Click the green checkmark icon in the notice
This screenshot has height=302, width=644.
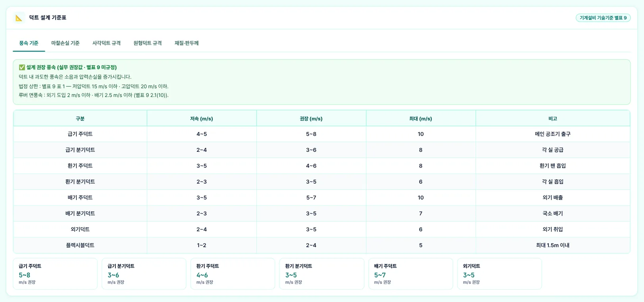tap(22, 68)
